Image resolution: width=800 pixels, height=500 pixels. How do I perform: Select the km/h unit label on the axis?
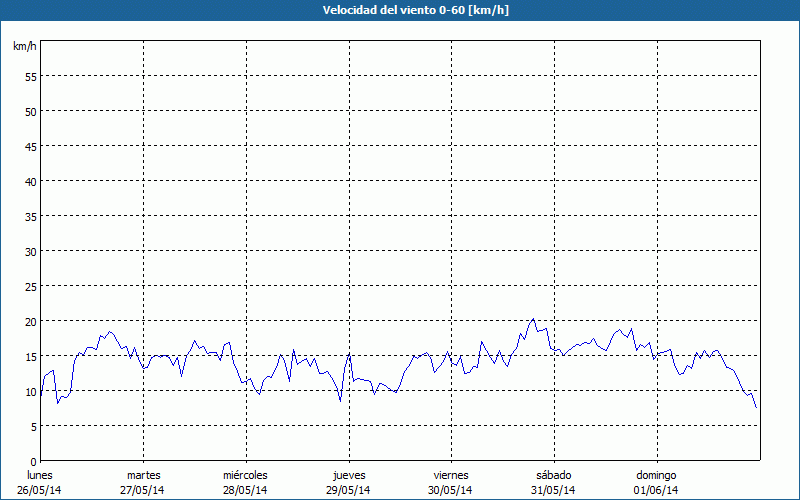[24, 47]
